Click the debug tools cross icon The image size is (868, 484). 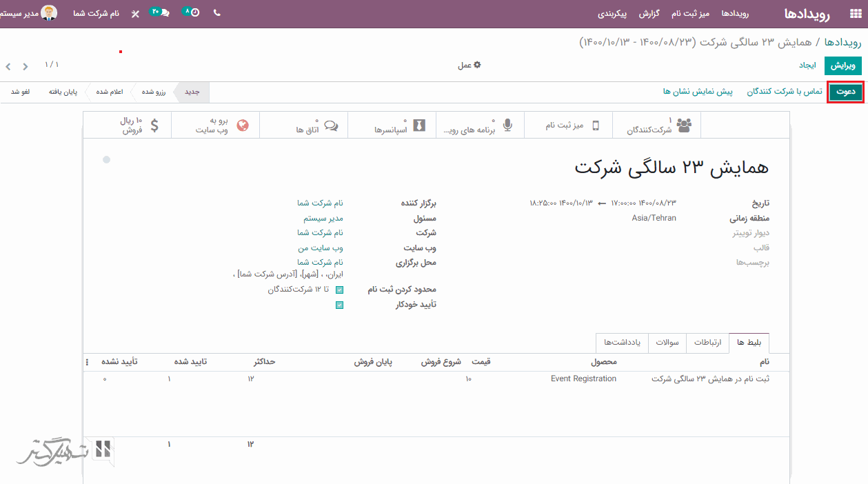point(135,13)
